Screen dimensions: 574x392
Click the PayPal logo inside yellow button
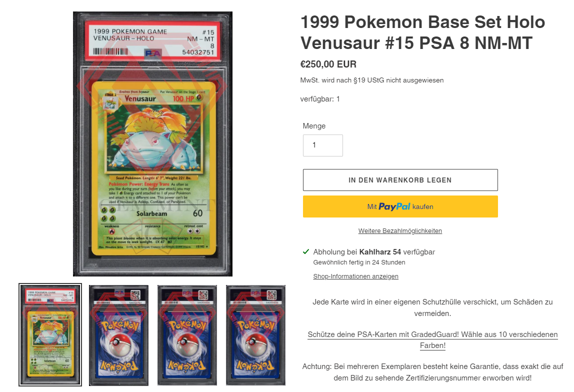click(394, 206)
